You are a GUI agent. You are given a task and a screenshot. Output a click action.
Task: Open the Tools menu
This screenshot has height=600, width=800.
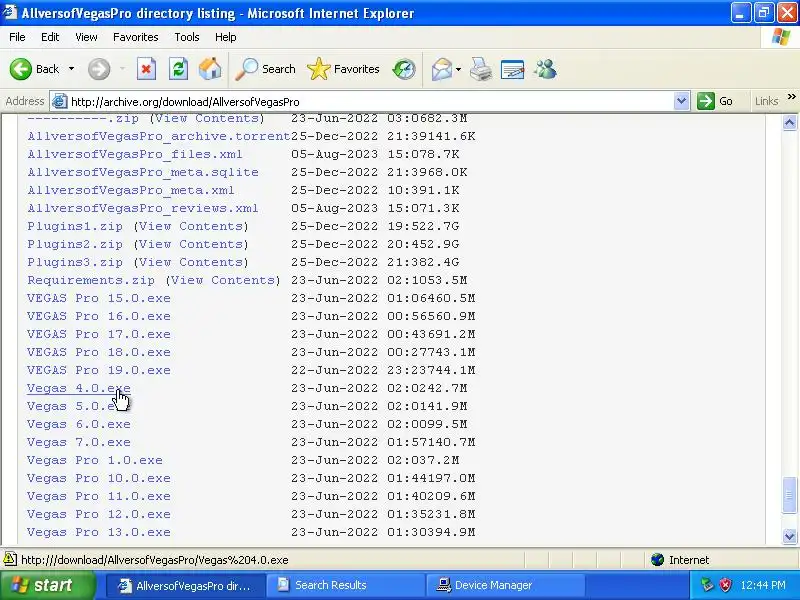pos(187,37)
